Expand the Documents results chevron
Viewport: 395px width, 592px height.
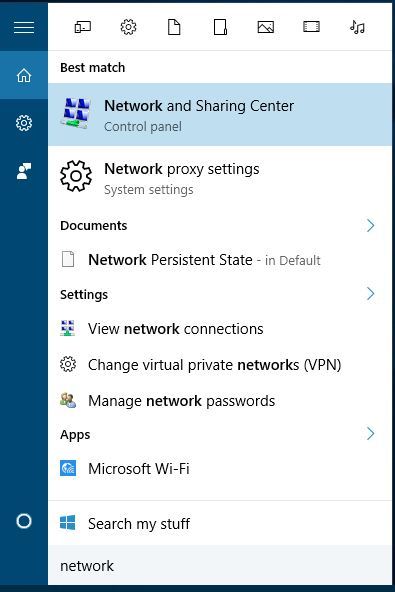[370, 226]
